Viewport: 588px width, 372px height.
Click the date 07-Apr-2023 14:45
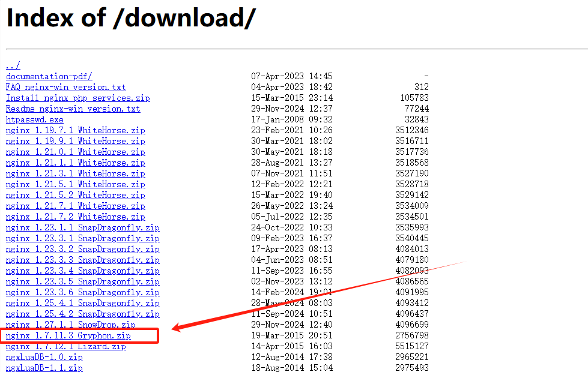pyautogui.click(x=292, y=76)
